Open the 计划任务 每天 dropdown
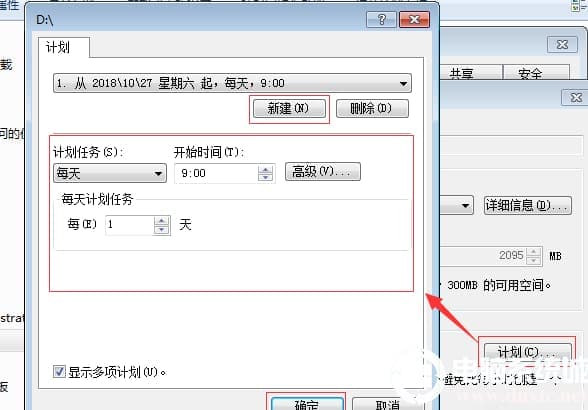Viewport: 588px width, 410px height. coord(110,173)
